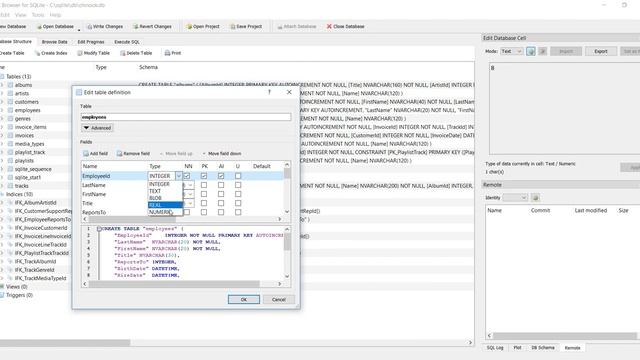Click the Add field icon in dialog
This screenshot has width=640, height=360.
coord(86,153)
